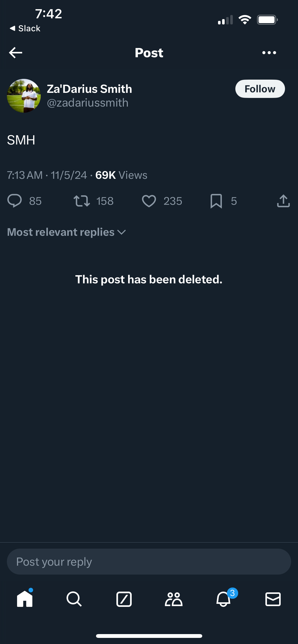Open the Grok slash icon tab
The width and height of the screenshot is (298, 644).
click(124, 599)
